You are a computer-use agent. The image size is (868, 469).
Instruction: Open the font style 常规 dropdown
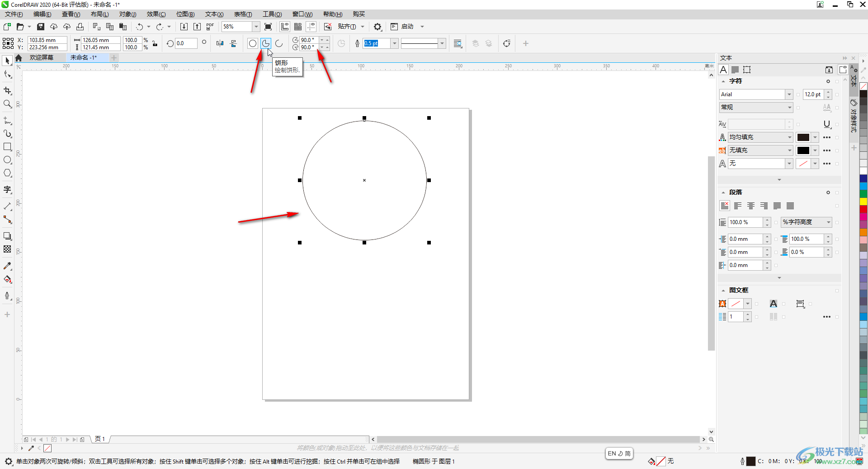pos(789,108)
